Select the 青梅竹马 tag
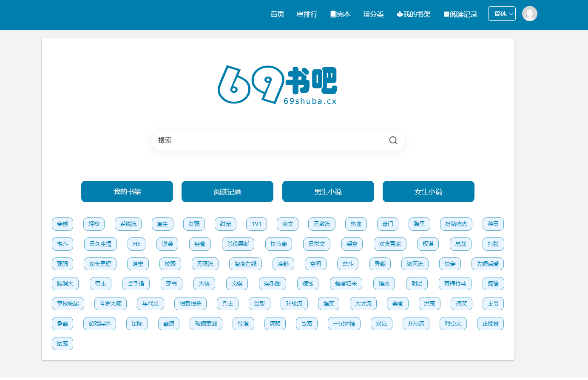Viewport: 588px width, 380px height. (x=455, y=283)
